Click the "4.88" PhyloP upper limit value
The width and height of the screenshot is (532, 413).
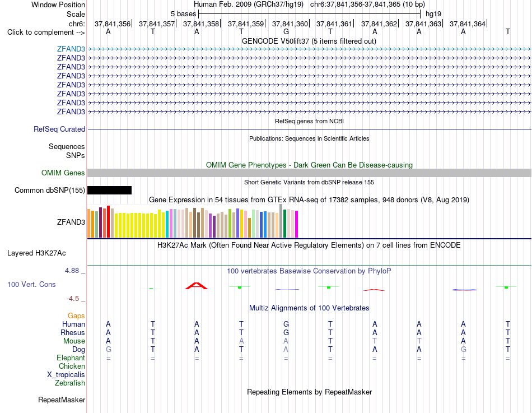[72, 270]
